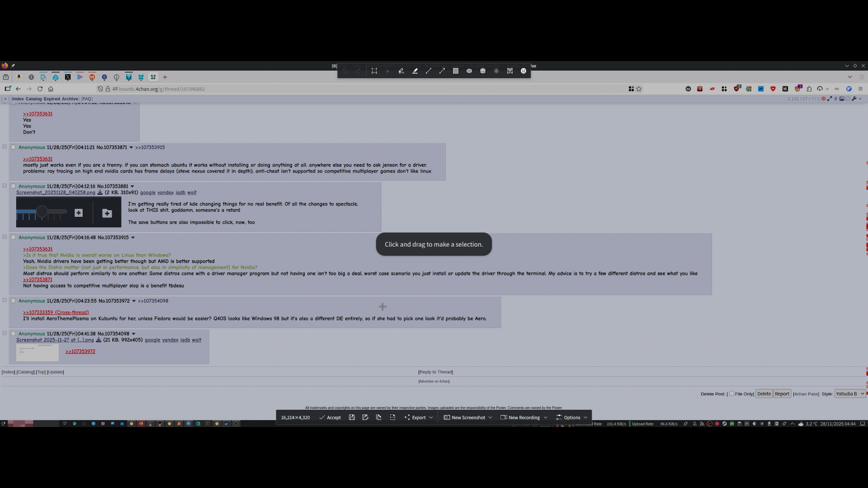Select the Text annotation tool
Screen dimensions: 868x488
[510, 71]
